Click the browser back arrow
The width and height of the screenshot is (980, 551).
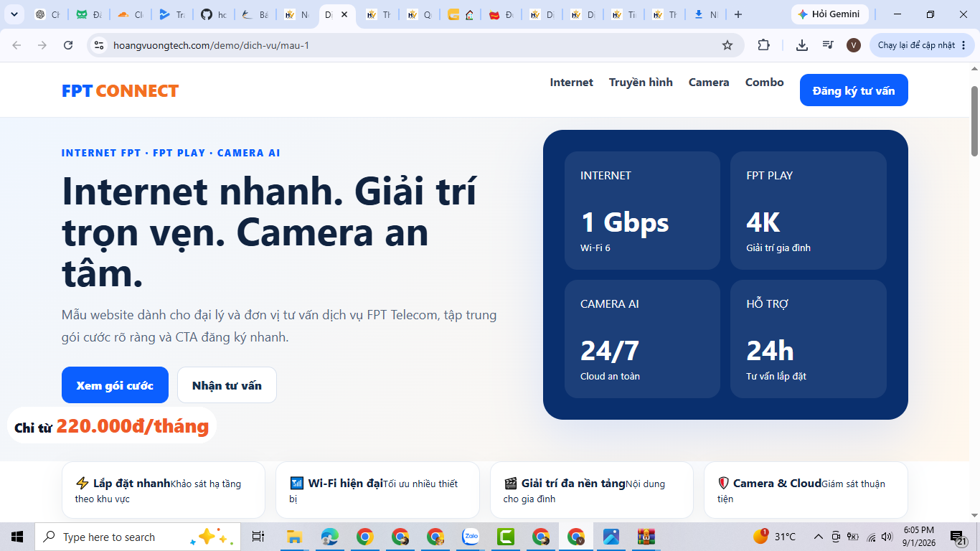pos(17,45)
